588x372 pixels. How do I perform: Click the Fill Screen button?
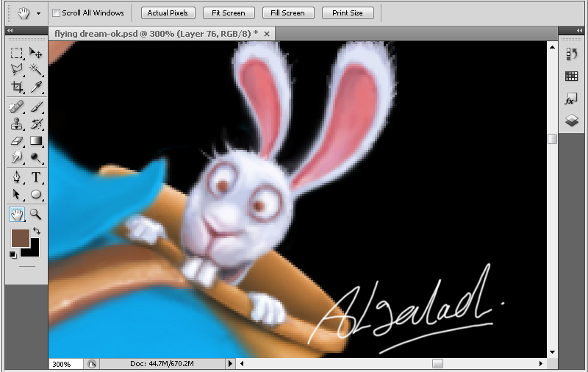click(287, 12)
